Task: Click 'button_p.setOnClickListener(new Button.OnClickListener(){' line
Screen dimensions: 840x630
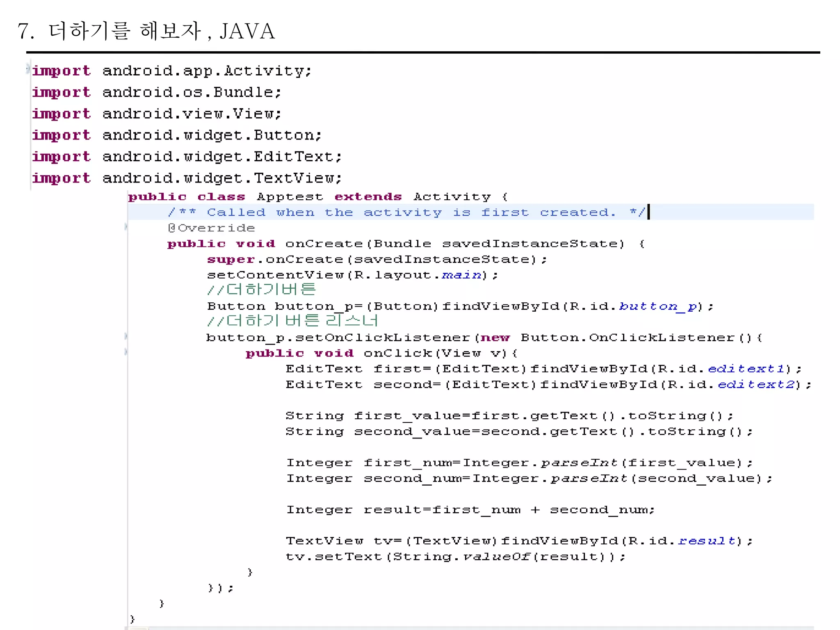Action: coord(484,338)
